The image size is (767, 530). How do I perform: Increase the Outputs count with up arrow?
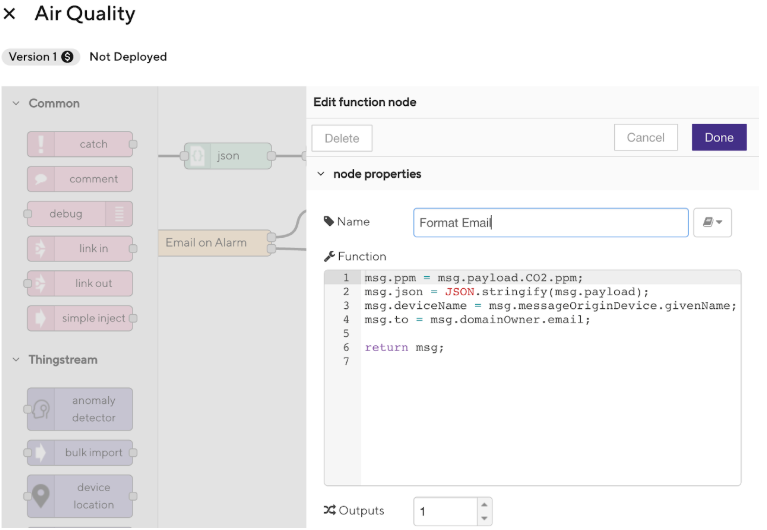tap(485, 505)
